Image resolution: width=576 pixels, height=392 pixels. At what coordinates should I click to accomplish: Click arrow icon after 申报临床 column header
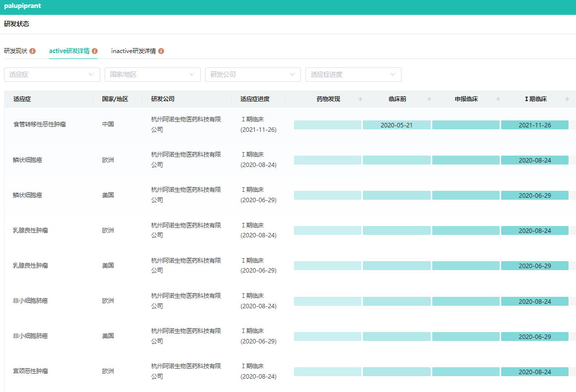(x=498, y=99)
